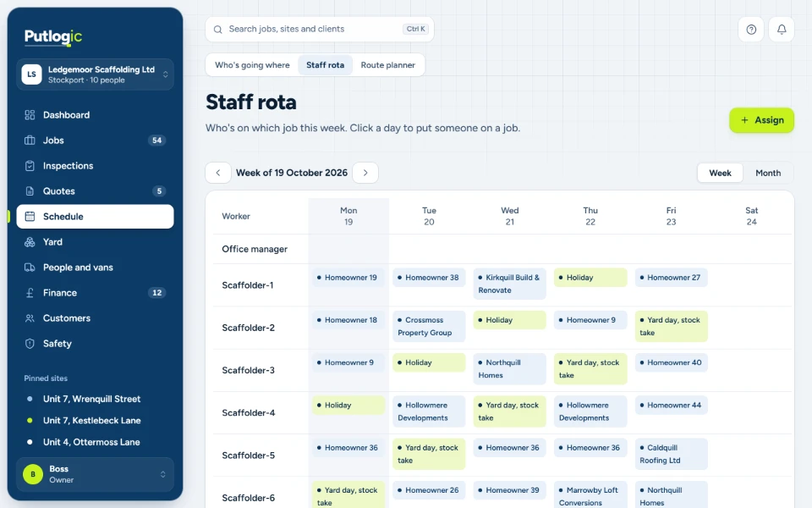The height and width of the screenshot is (508, 812).
Task: Open Homeowner 18 entry on Monday
Action: (348, 320)
